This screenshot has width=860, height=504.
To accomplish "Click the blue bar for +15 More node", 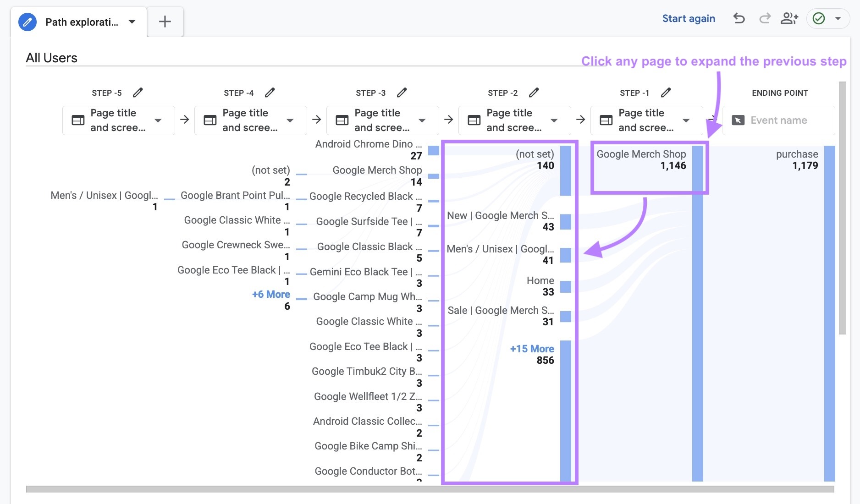I will point(566,411).
